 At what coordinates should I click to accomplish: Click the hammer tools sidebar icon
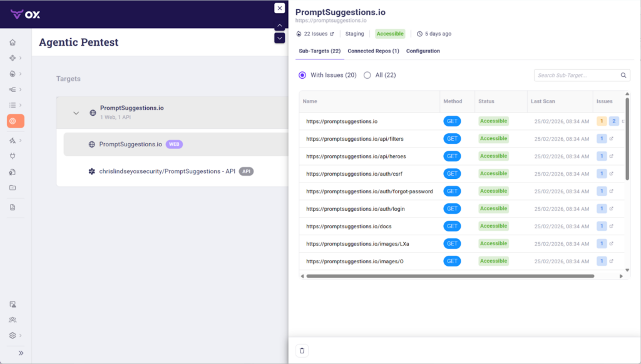click(x=13, y=141)
